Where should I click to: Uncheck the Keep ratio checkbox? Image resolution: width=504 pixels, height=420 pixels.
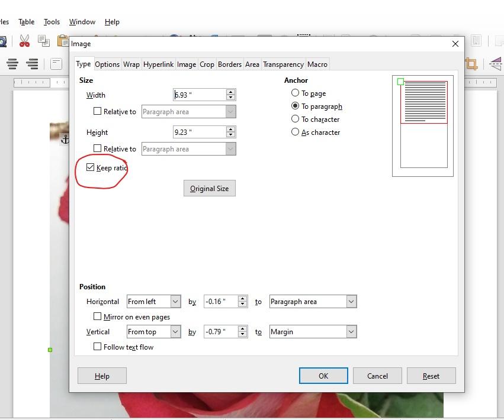coord(91,167)
